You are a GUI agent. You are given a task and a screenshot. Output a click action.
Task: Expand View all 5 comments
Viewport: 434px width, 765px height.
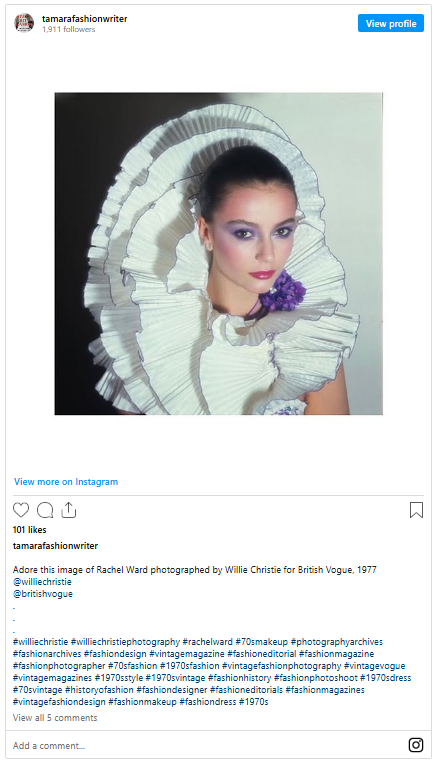click(55, 717)
